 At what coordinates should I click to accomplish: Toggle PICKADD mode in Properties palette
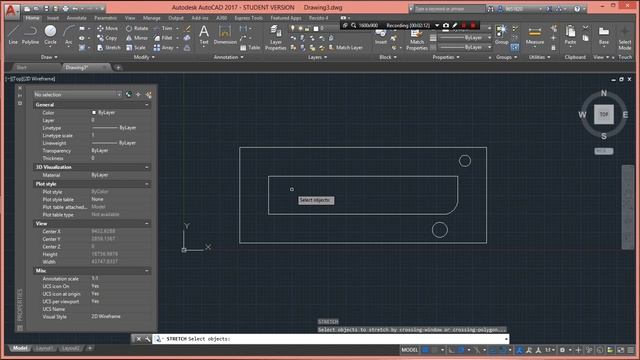[x=129, y=95]
